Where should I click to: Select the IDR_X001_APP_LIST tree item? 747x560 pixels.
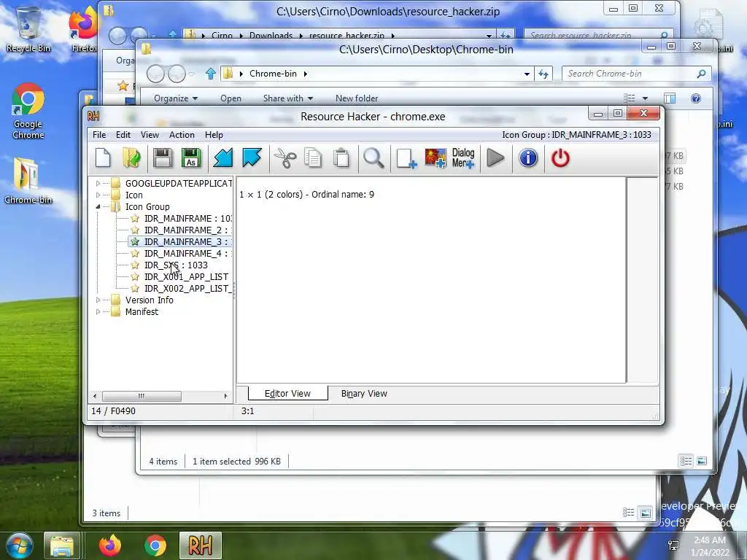(186, 276)
